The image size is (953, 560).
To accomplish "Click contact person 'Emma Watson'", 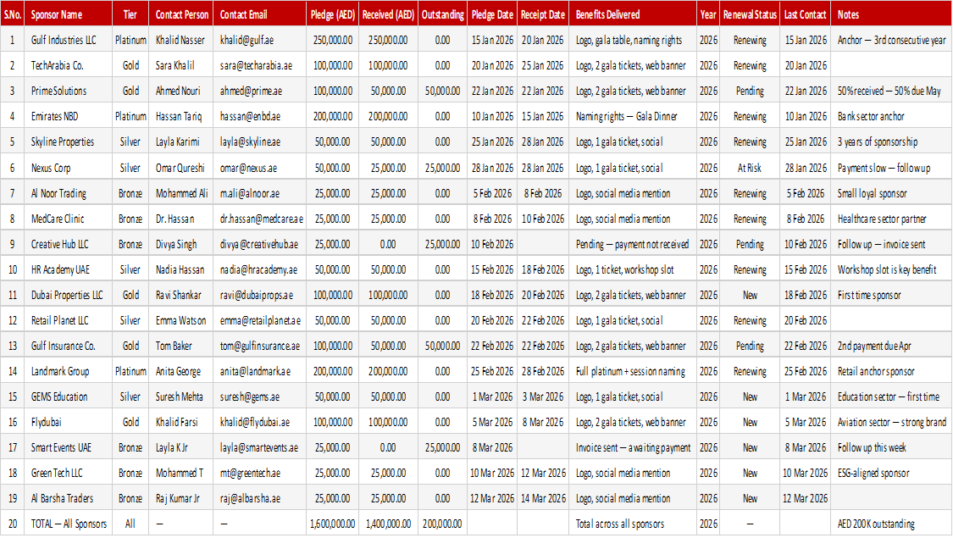I will [180, 320].
